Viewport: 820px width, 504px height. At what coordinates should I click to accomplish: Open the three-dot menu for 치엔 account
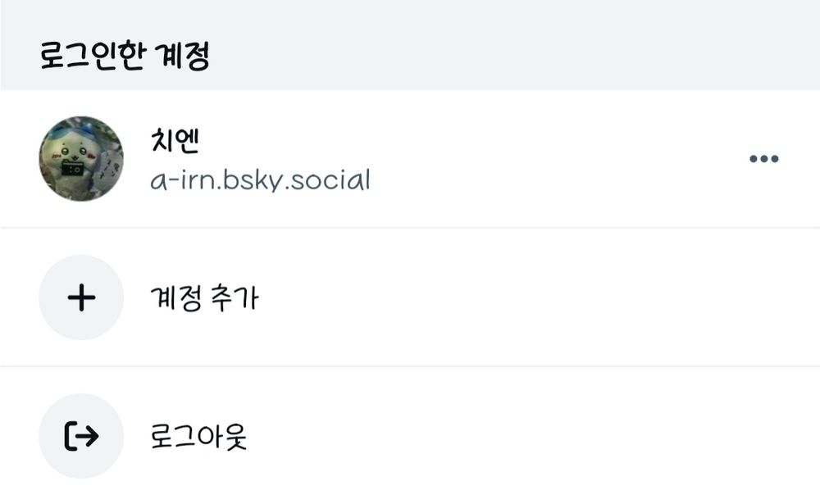[763, 158]
